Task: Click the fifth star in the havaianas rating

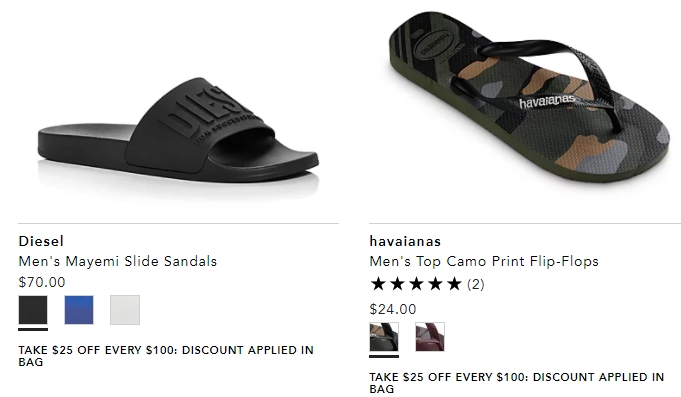Action: pos(454,284)
